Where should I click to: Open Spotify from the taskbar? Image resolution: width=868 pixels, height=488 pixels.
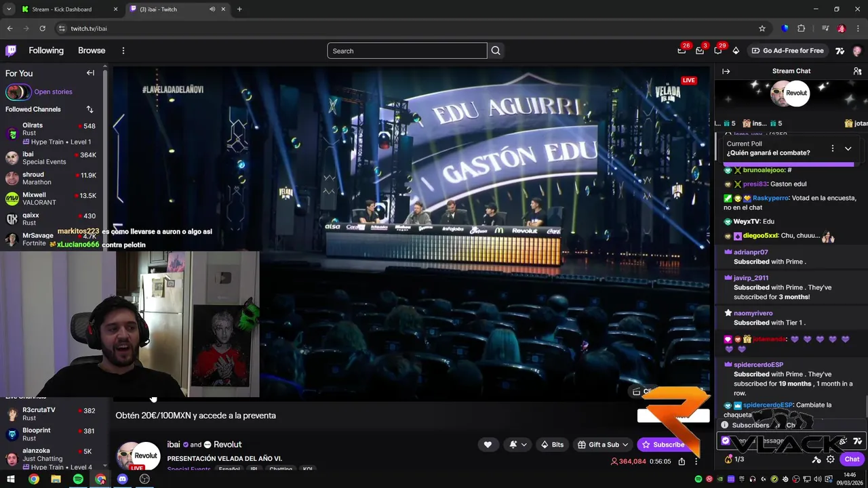(x=78, y=479)
